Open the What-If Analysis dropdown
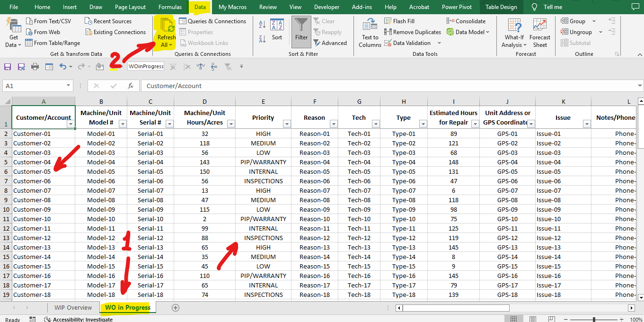This screenshot has width=644, height=322. 514,32
